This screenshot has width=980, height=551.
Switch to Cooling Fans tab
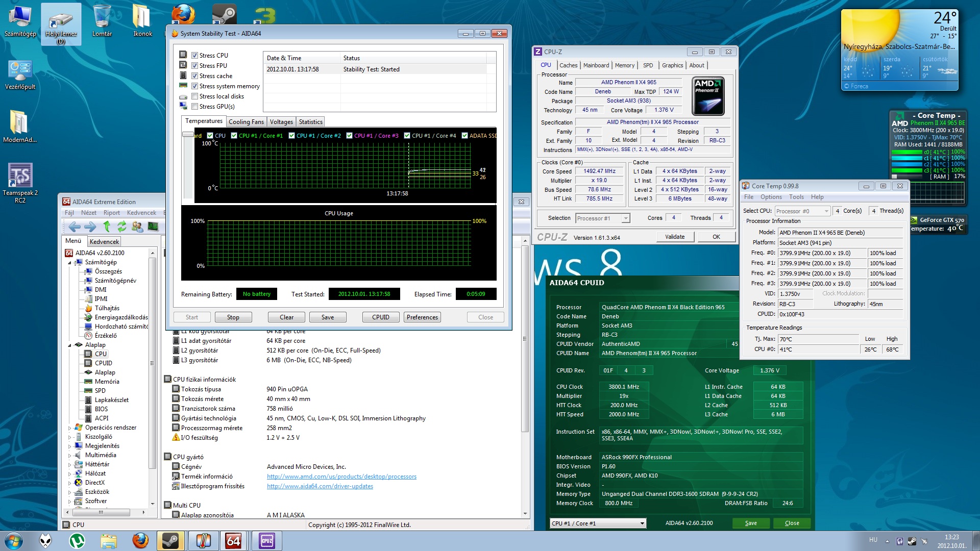[x=246, y=122]
